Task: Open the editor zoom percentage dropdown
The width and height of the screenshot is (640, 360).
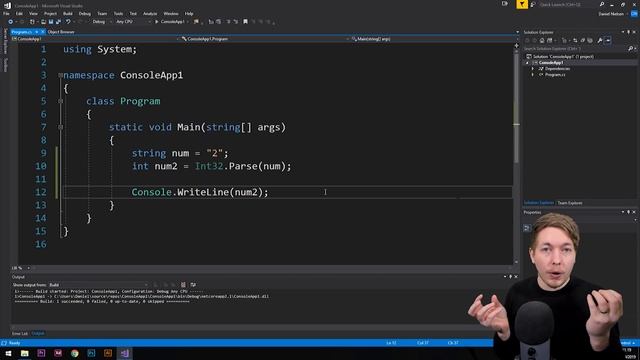Action: (21, 268)
